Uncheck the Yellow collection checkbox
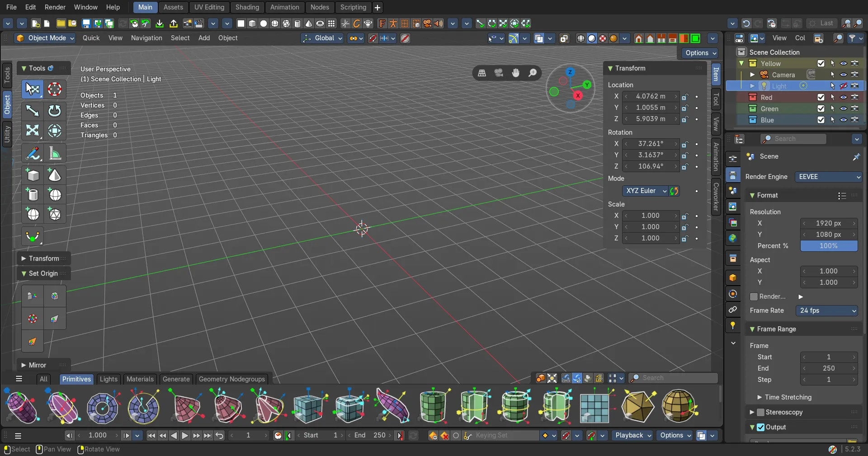868x456 pixels. pos(821,63)
